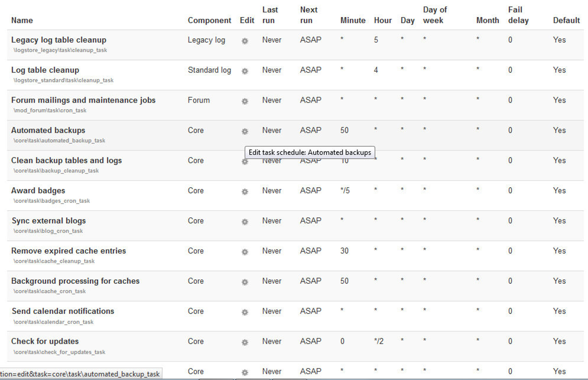Screen dimensions: 588x380
Task: Click the Component column header
Action: pos(209,20)
